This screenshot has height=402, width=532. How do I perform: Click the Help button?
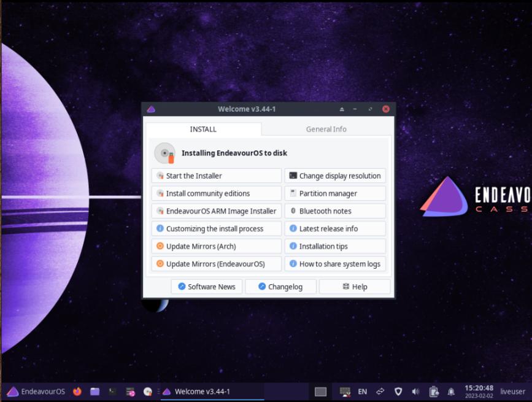[355, 287]
